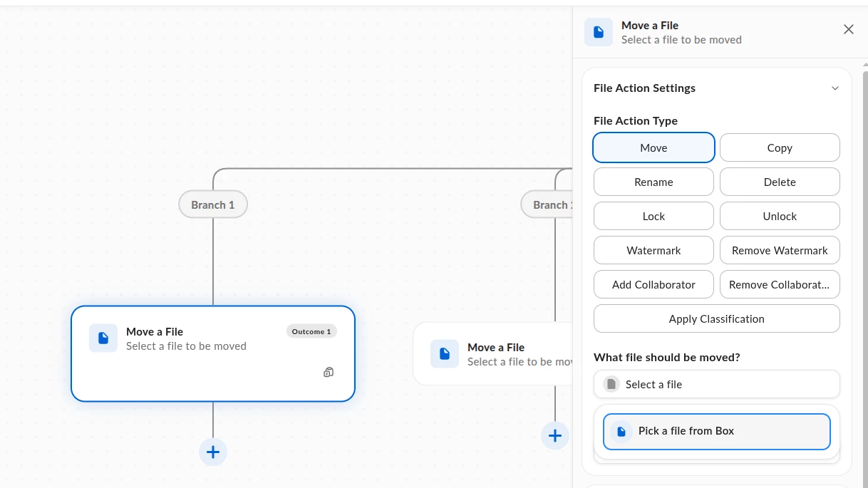
Task: Pick the Lock action type
Action: click(653, 216)
